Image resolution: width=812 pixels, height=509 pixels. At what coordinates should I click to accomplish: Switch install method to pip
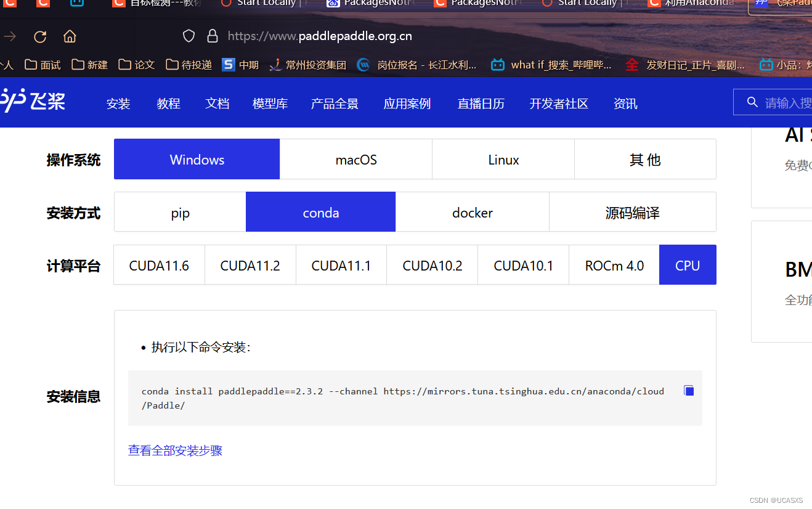point(180,212)
